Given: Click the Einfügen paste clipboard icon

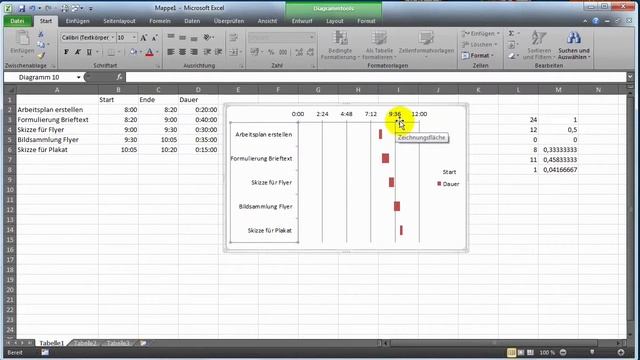Looking at the screenshot, I should (22, 39).
